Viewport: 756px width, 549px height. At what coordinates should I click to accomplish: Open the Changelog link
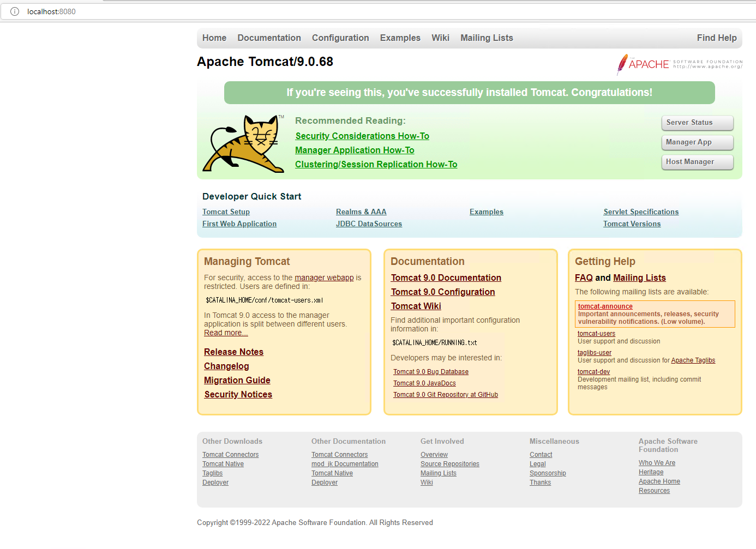(226, 366)
